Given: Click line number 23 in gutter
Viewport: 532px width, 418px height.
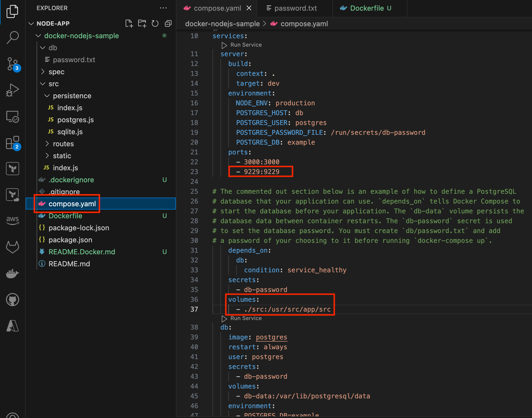Looking at the screenshot, I should [194, 172].
